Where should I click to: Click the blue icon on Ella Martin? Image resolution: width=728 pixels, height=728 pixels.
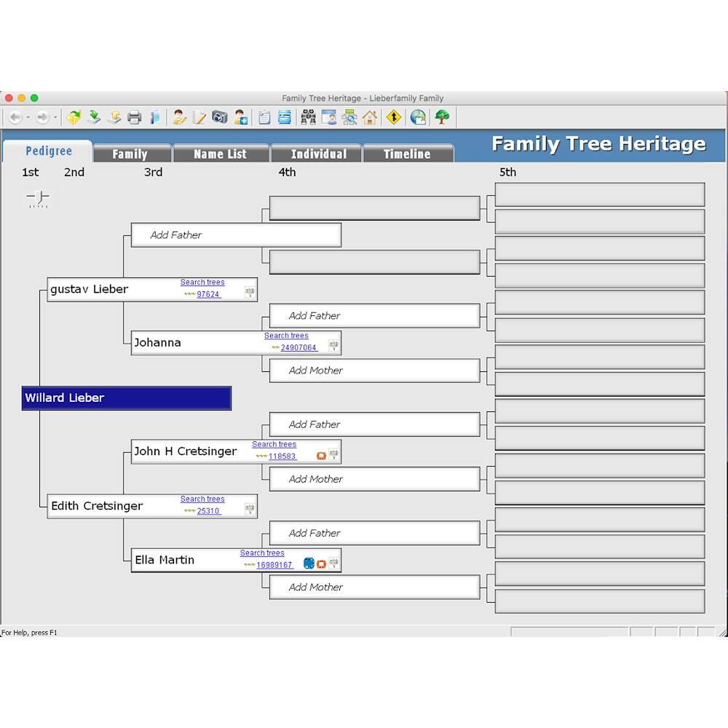pyautogui.click(x=309, y=563)
